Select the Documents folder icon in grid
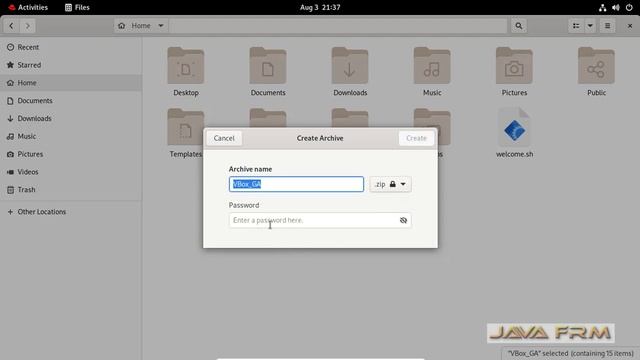Screen dimensions: 640x360 (x=268, y=66)
